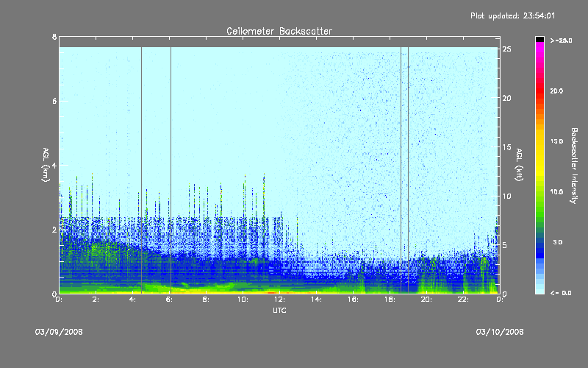Click the '10:' tick label on the UTC axis
The width and height of the screenshot is (588, 368).
pyautogui.click(x=243, y=300)
